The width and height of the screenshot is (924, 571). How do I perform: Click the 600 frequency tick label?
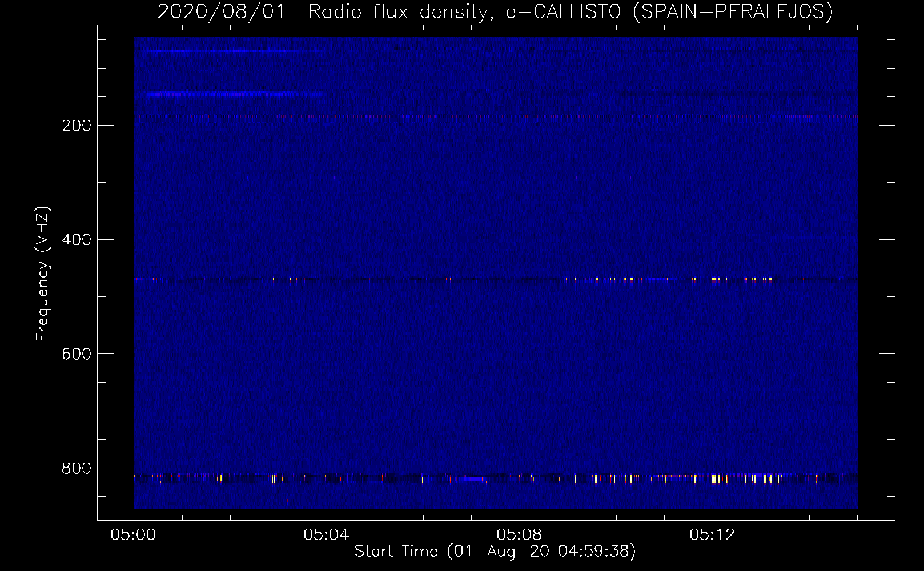point(77,354)
